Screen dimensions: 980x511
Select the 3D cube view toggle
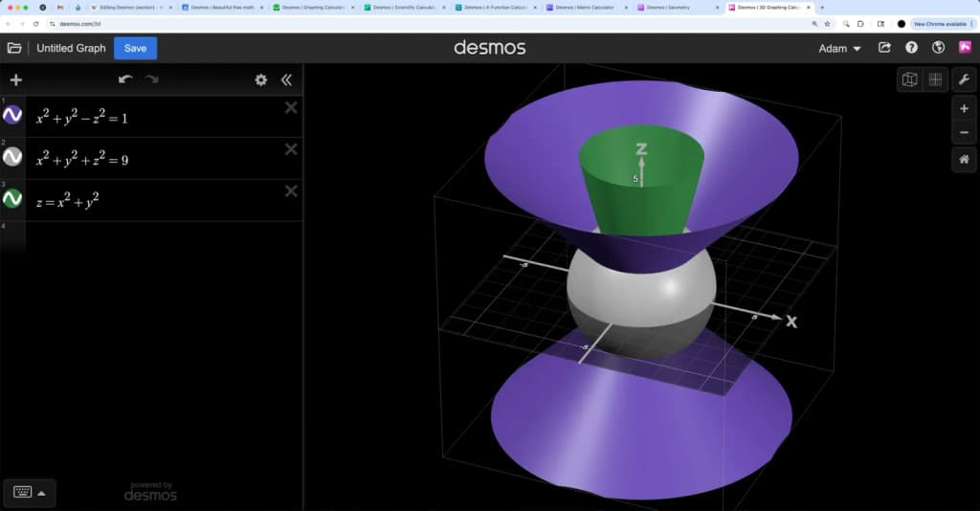click(x=909, y=79)
